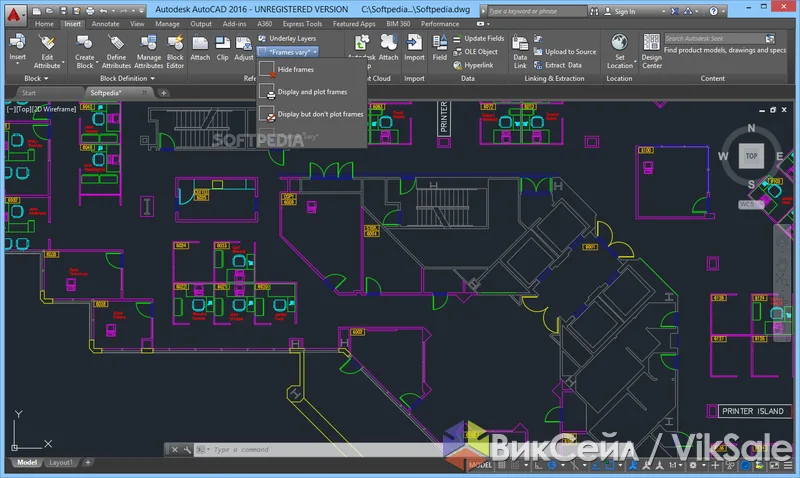Open the AutoCAD application menu button

(x=14, y=14)
